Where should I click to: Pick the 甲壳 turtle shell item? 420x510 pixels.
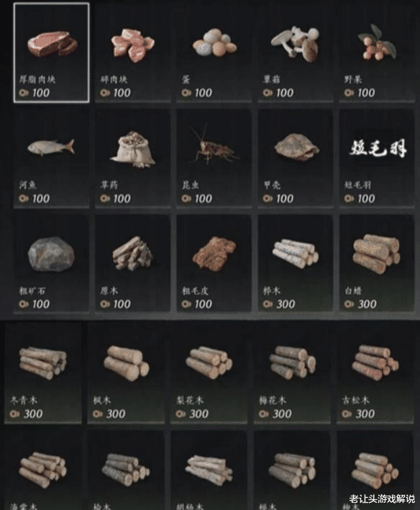296,158
